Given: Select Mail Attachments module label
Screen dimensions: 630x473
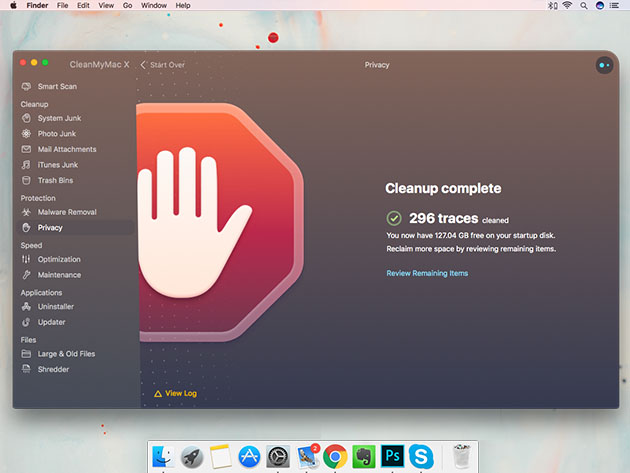Looking at the screenshot, I should coord(67,149).
